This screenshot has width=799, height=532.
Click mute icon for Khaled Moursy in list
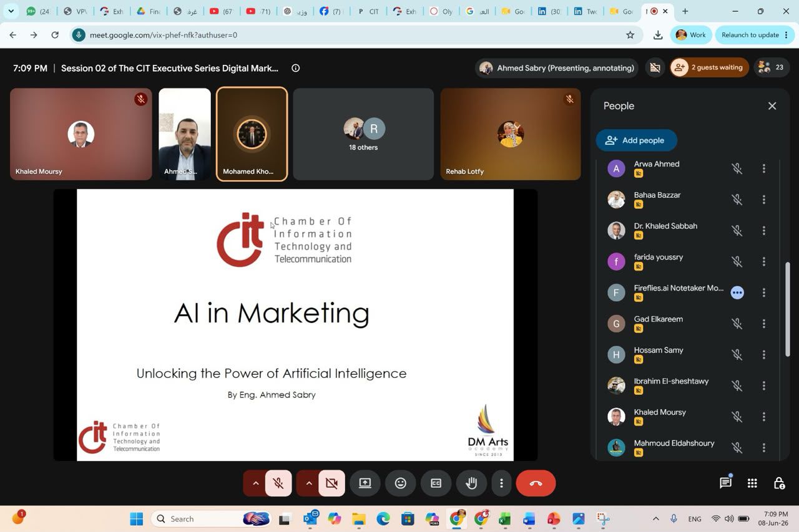coord(737,417)
